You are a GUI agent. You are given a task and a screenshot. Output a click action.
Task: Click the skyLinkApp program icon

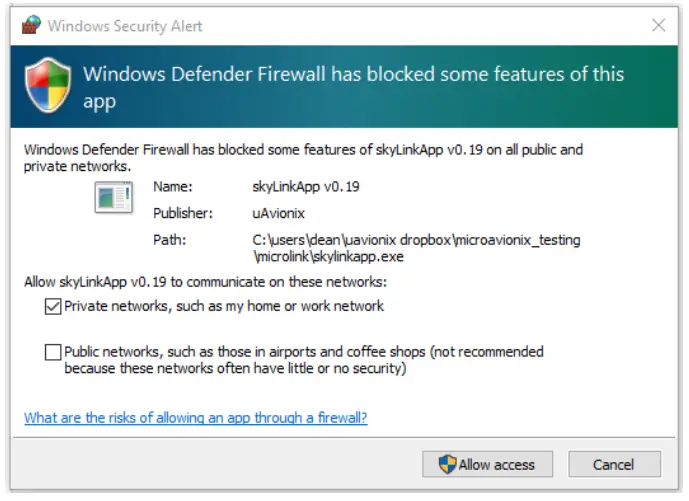(113, 198)
